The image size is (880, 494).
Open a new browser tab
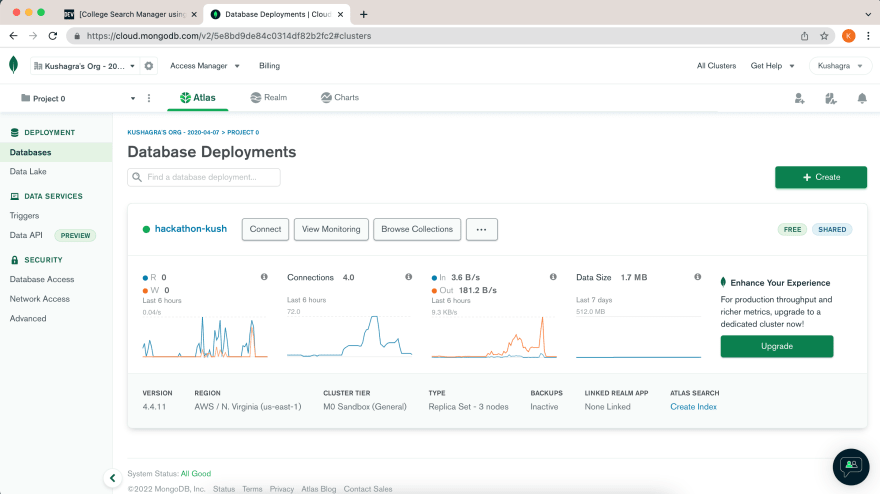click(364, 14)
